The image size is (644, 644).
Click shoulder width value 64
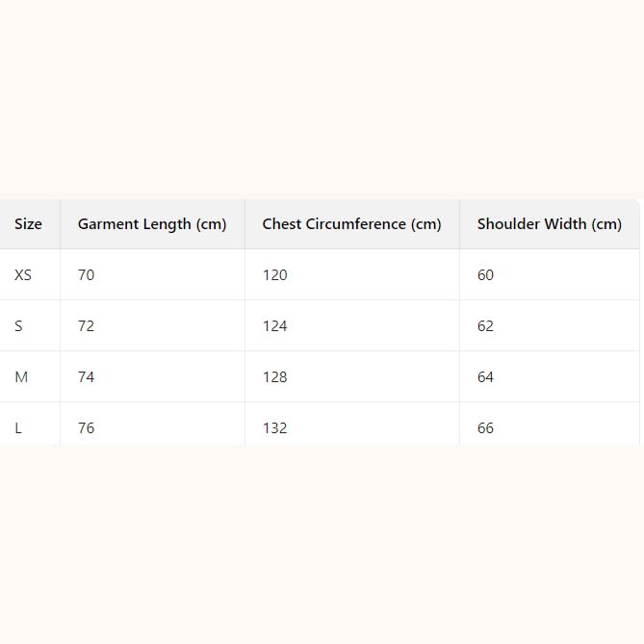click(485, 377)
